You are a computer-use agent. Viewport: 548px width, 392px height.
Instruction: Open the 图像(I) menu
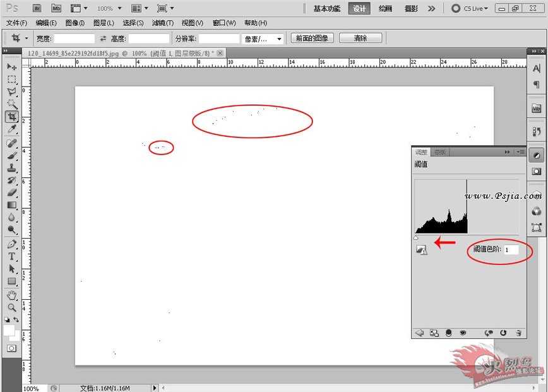pos(74,23)
